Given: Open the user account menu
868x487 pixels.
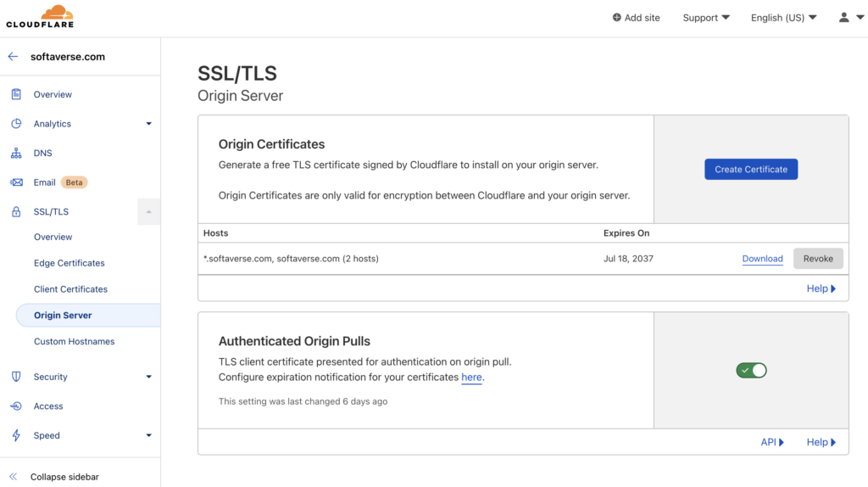Looking at the screenshot, I should (x=851, y=18).
